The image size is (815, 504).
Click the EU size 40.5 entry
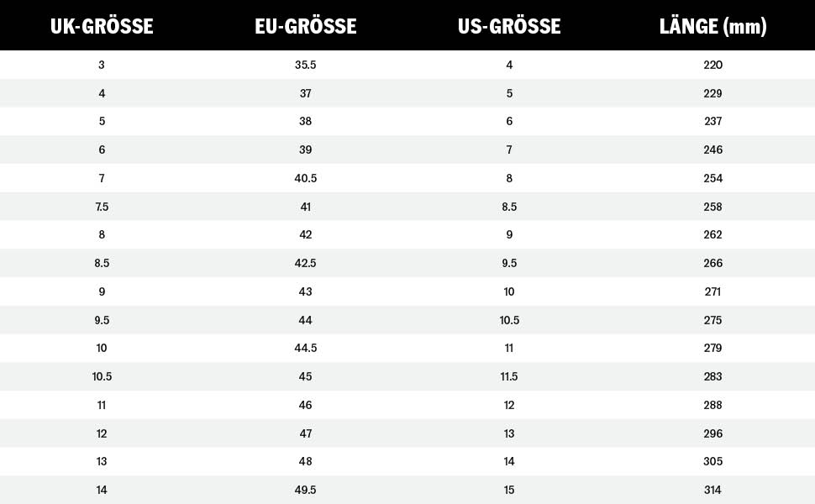pyautogui.click(x=305, y=178)
